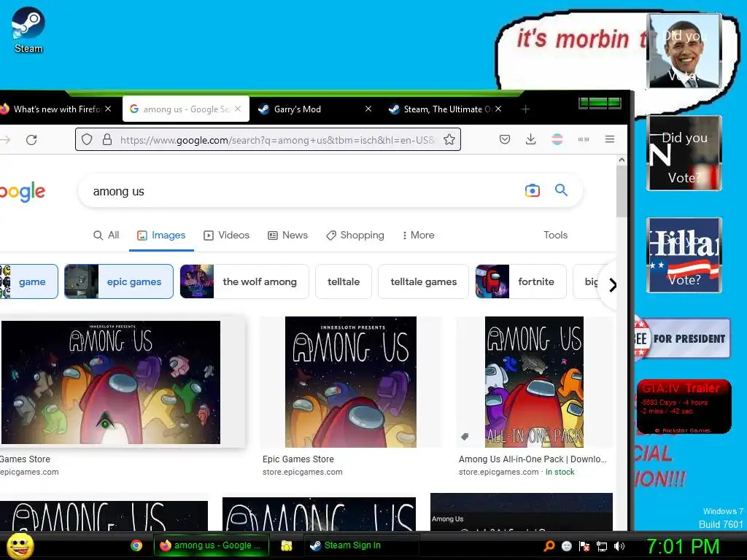Image resolution: width=747 pixels, height=560 pixels.
Task: Click the orange magnifier tray icon
Action: (549, 545)
